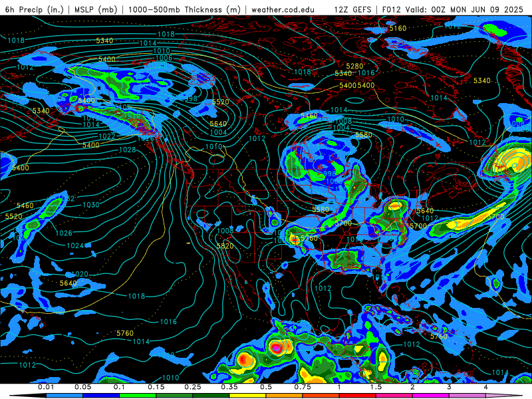Click the '12Z GEFS' model run label

coord(352,9)
